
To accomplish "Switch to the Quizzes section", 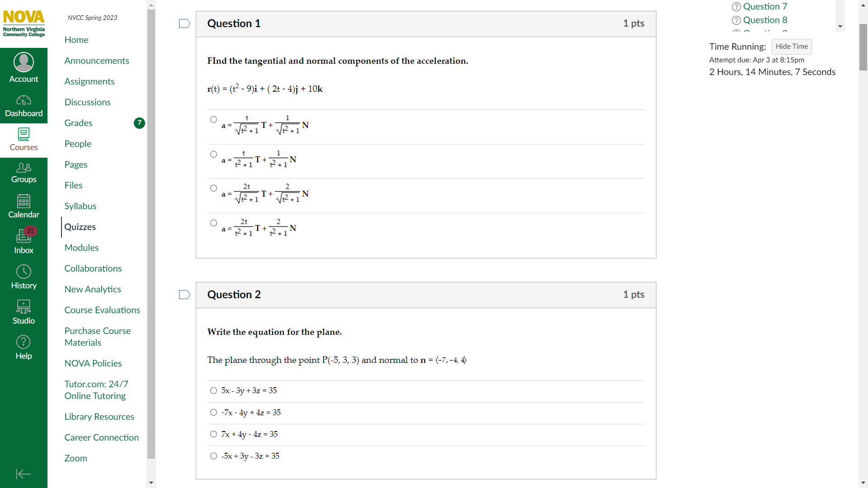I will coord(80,227).
